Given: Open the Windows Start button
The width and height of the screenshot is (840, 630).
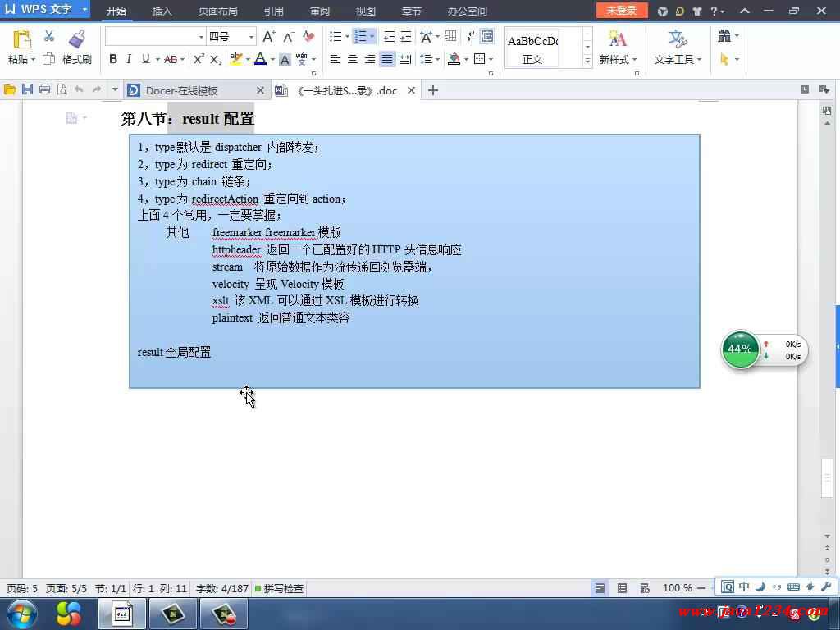Looking at the screenshot, I should tap(22, 614).
